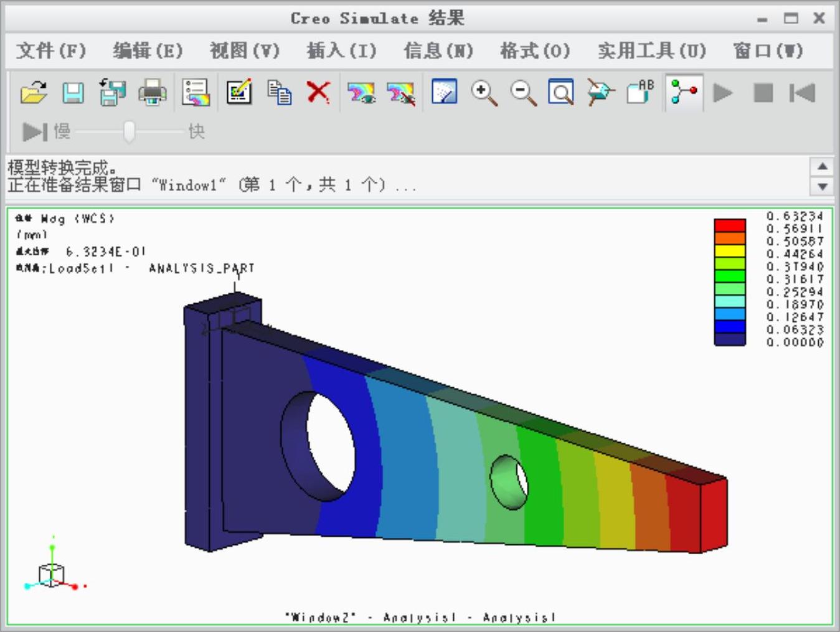Click the 6.3234E-01 max value text

(x=105, y=252)
